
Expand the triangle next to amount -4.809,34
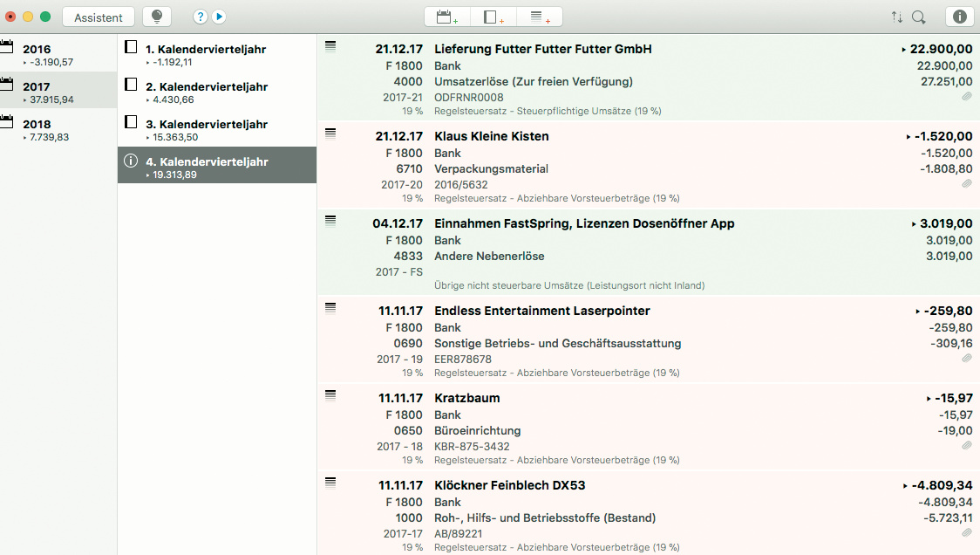coord(904,486)
